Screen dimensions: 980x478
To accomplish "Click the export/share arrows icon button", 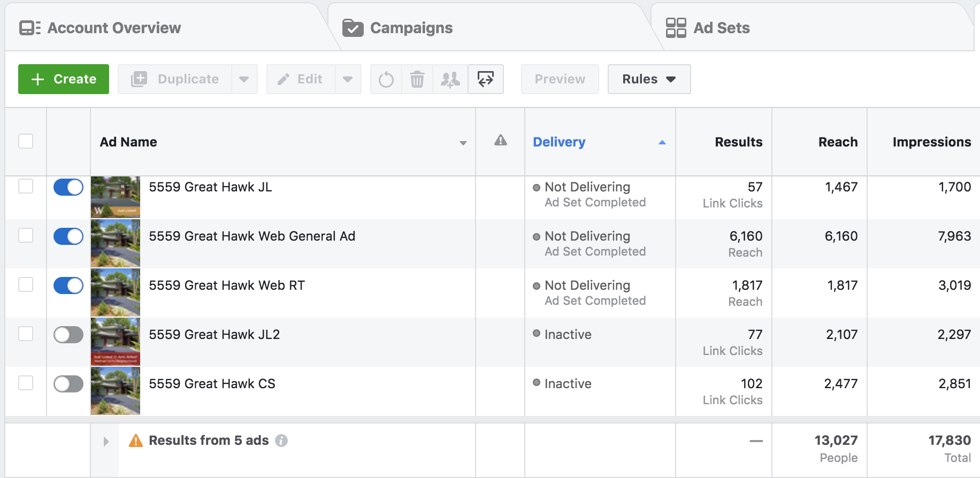I will coord(486,80).
